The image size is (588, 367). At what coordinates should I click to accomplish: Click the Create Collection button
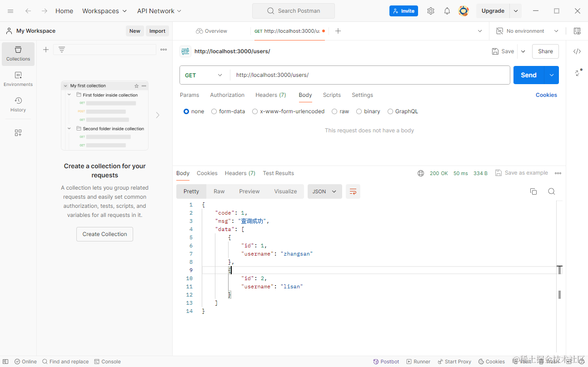pos(105,234)
